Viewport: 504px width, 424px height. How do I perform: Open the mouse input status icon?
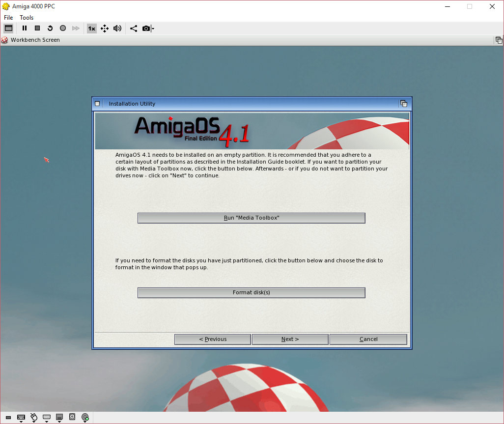(x=34, y=418)
